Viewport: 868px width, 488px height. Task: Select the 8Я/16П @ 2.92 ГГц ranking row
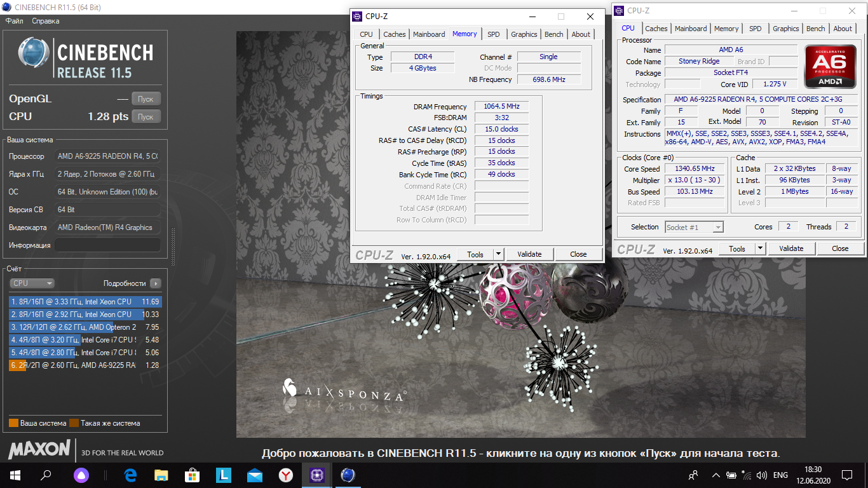85,315
